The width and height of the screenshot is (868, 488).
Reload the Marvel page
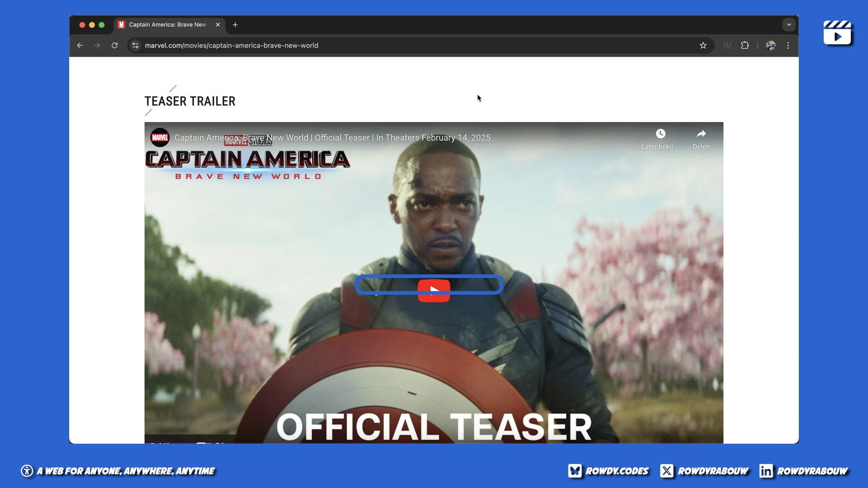click(x=115, y=45)
